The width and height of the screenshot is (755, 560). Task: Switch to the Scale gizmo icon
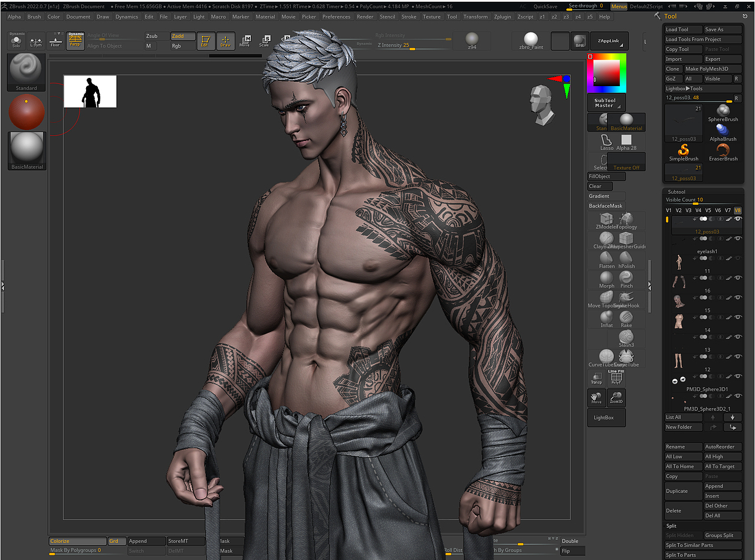pos(264,41)
